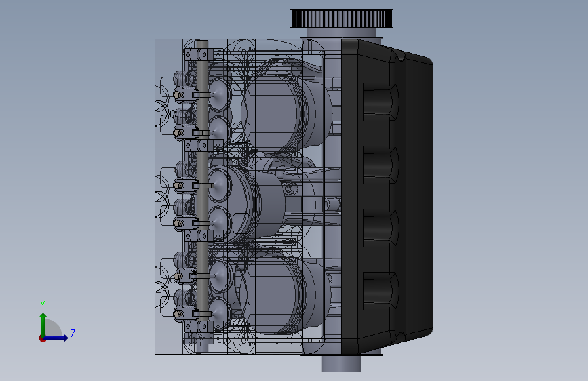Select the toothed timing pulley atop the engine
588x381 pixels.
click(342, 19)
